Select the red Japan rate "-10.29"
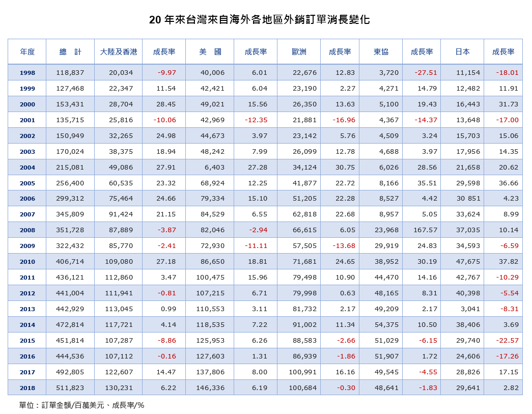The image size is (532, 414). [x=507, y=278]
